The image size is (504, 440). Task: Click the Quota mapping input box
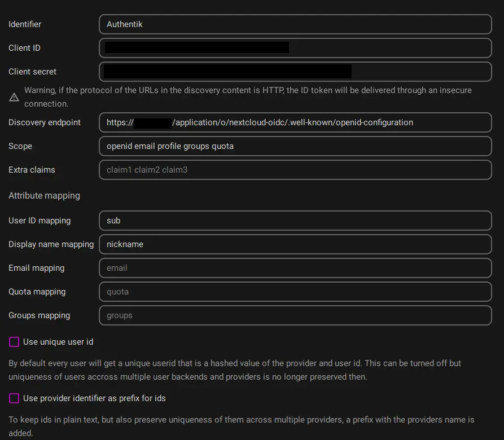(x=295, y=292)
